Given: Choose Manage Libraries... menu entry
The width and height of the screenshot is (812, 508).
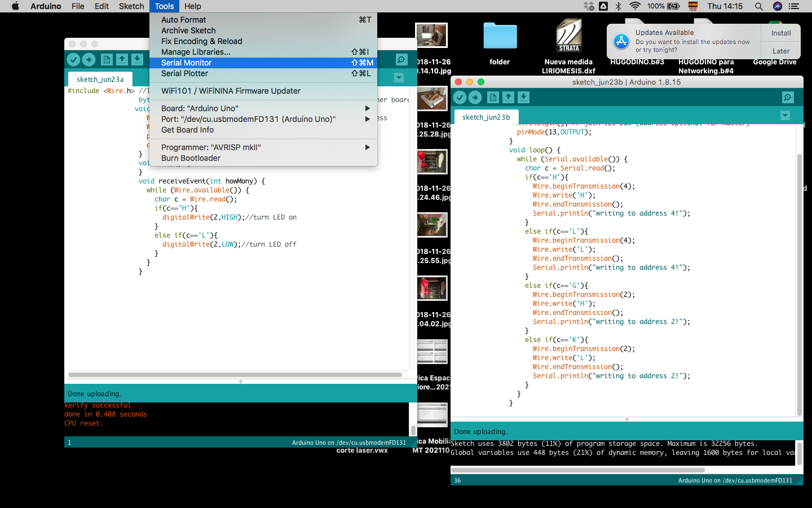Looking at the screenshot, I should point(196,52).
